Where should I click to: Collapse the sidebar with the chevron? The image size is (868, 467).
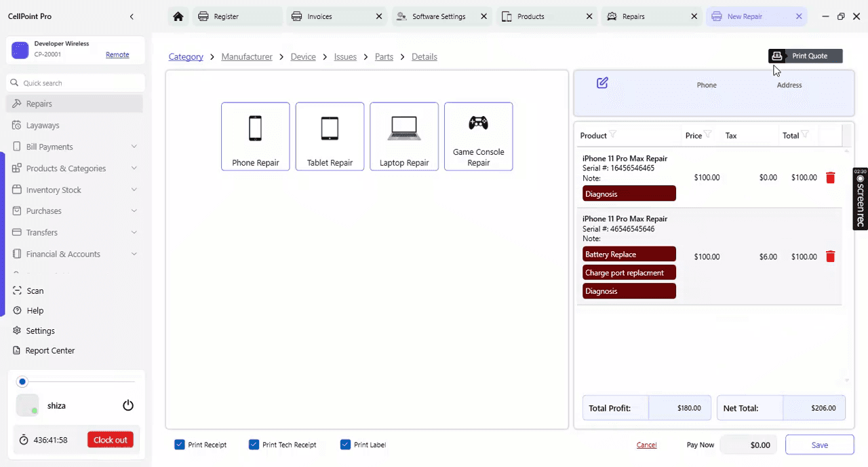pyautogui.click(x=132, y=16)
